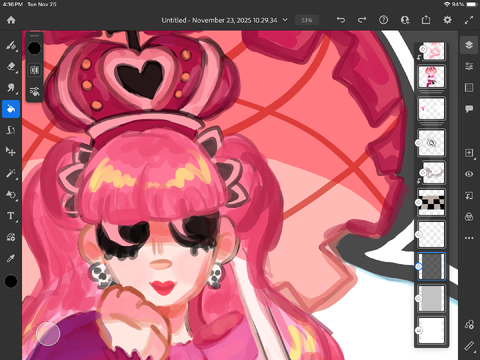Undo the last action
The width and height of the screenshot is (480, 360).
[x=341, y=20]
